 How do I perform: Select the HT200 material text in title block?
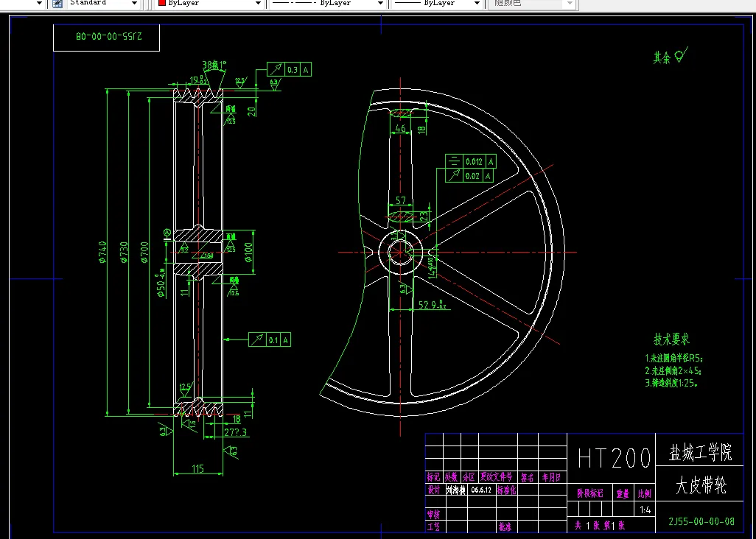pos(615,458)
